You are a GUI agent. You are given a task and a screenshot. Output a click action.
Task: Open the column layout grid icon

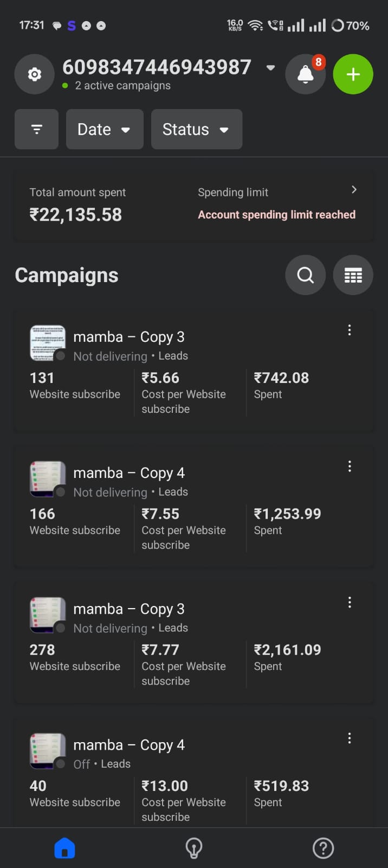(x=353, y=275)
